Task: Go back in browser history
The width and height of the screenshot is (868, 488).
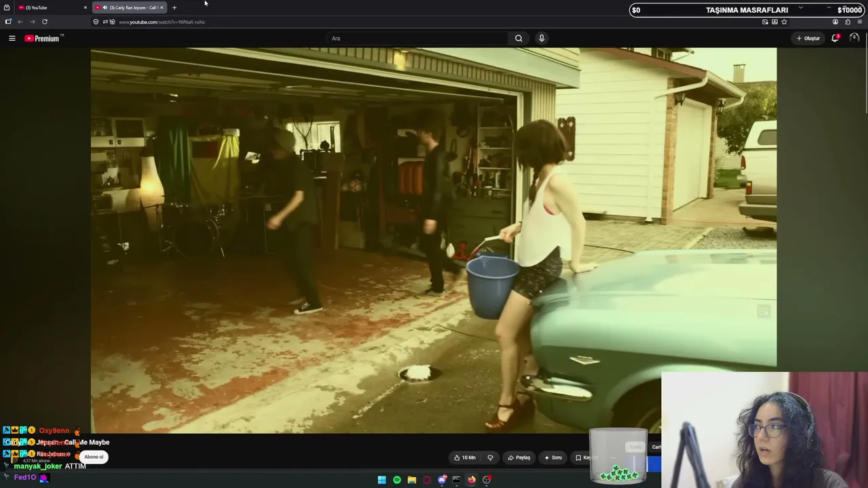Action: 20,22
